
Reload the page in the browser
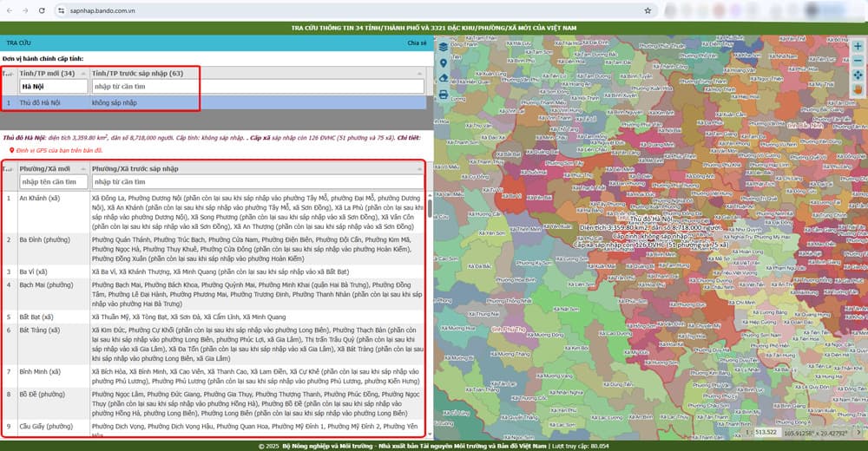click(43, 10)
